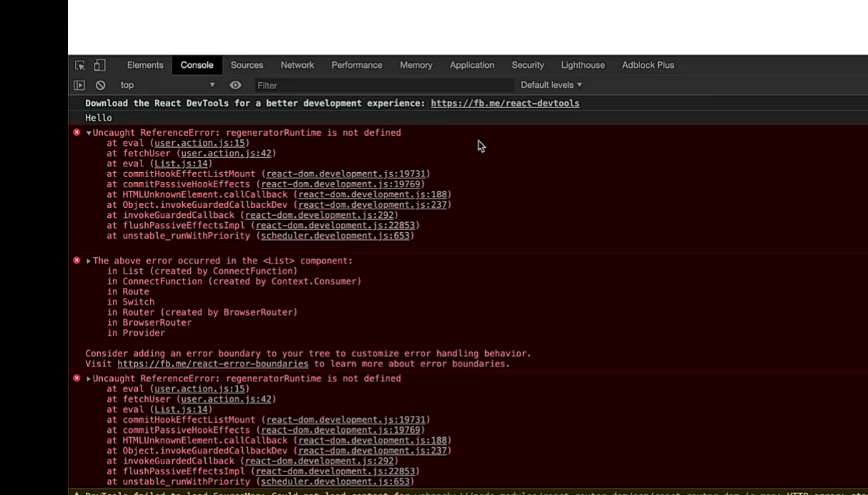Clear the console with the ban icon
This screenshot has width=868, height=495.
tap(101, 85)
